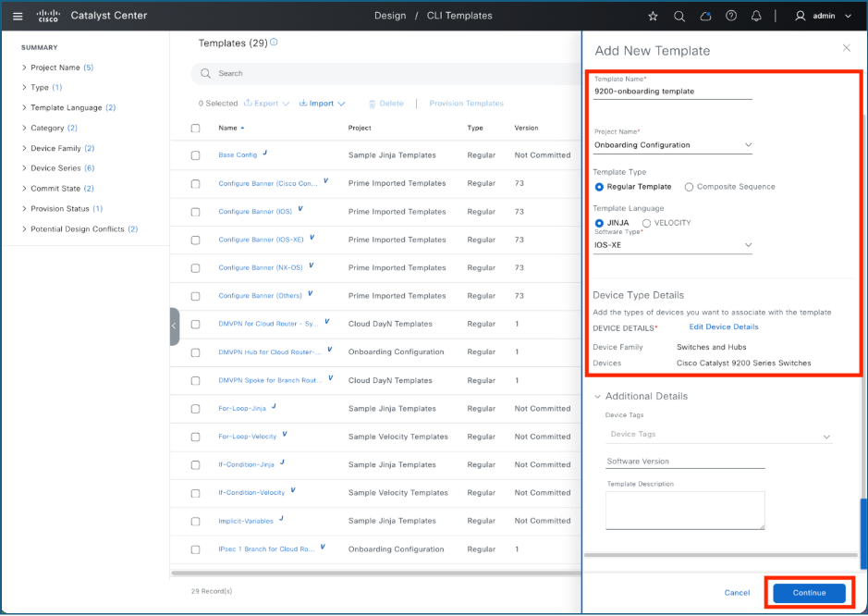Click the Edit Device Details link
Image resolution: width=868 pixels, height=616 pixels.
pos(724,326)
